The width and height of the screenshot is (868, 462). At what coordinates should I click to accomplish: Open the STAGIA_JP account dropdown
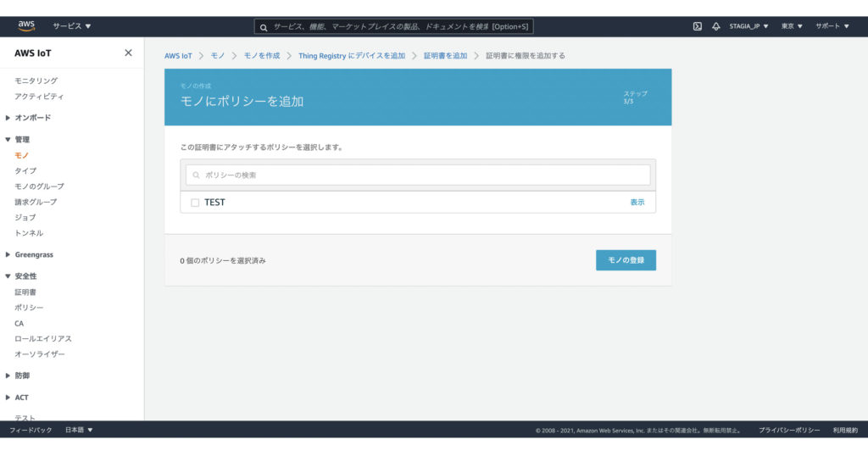tap(748, 26)
